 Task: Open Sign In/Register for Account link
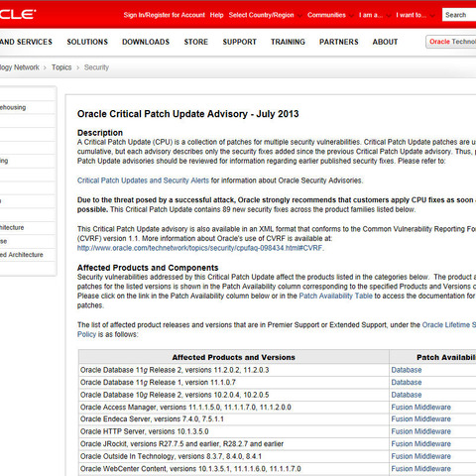[x=164, y=15]
